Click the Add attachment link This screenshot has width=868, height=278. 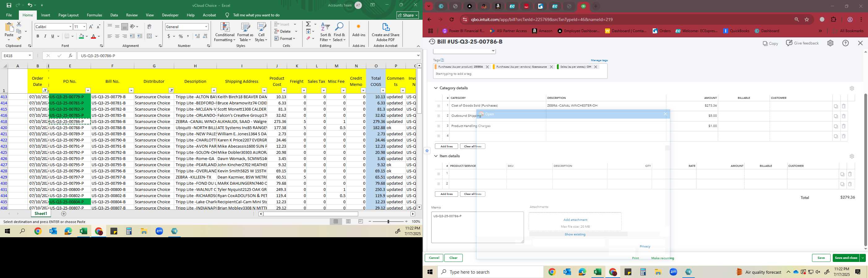pos(575,220)
